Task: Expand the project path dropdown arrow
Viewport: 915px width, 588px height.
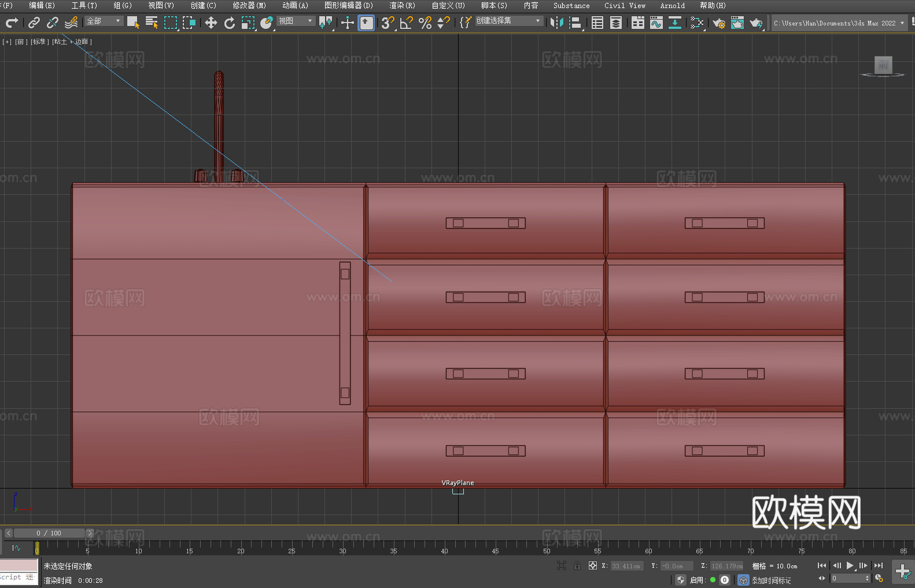Action: [902, 23]
